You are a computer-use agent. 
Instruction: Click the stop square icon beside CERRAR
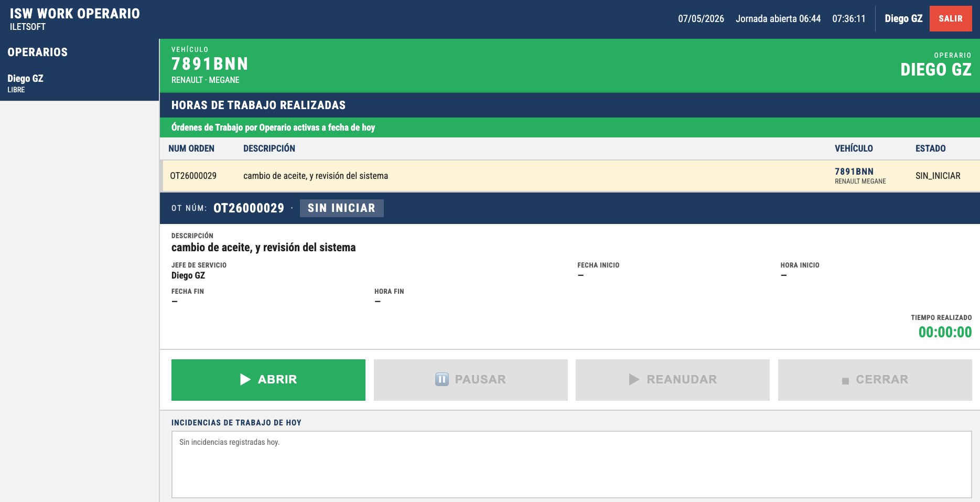845,381
